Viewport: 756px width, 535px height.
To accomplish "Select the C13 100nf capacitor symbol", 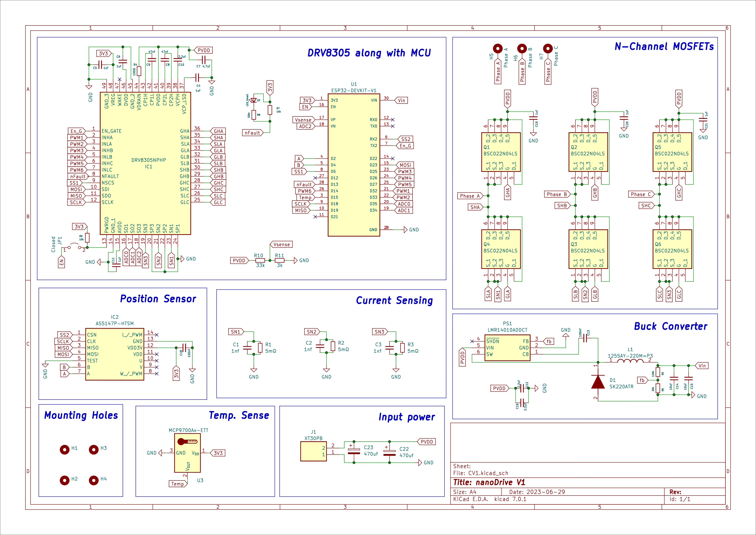I will pos(585,338).
